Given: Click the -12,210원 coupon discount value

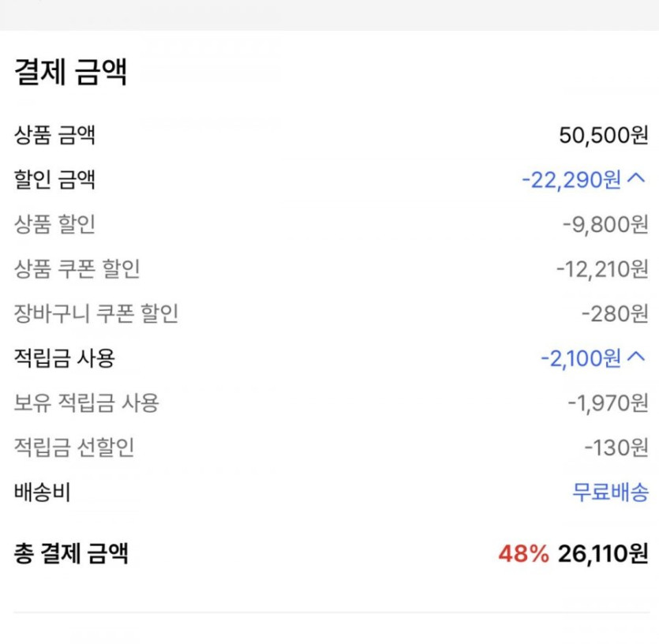Looking at the screenshot, I should 601,270.
